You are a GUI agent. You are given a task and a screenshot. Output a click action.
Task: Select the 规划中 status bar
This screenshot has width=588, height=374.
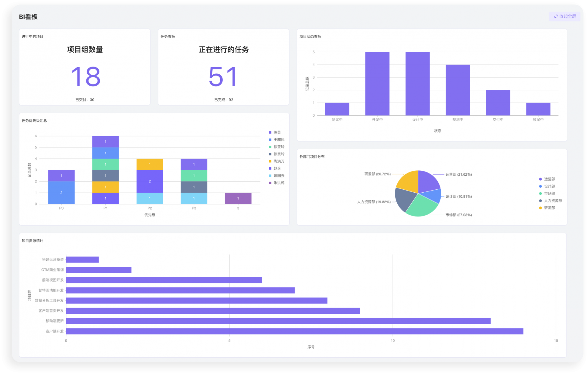pos(458,90)
